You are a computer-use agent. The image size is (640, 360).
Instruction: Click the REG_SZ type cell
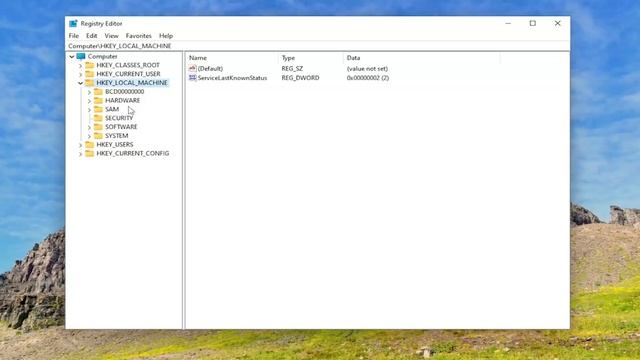[x=292, y=69]
